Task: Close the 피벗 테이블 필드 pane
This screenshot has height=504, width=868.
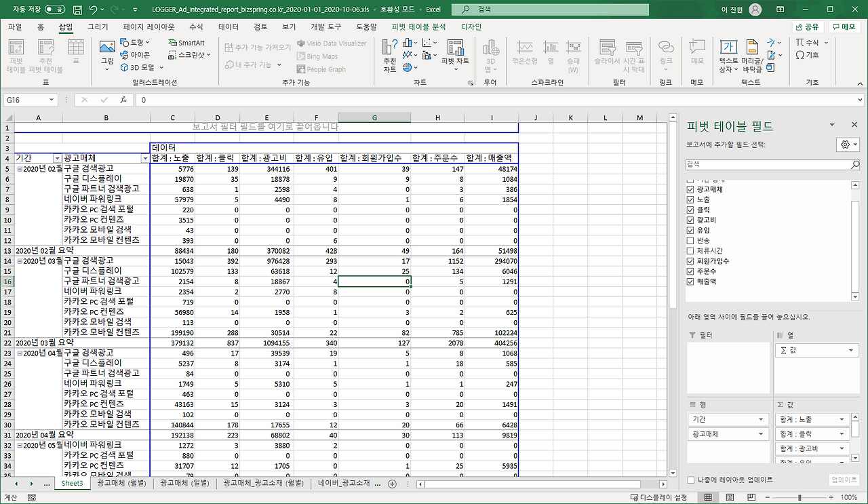Action: pyautogui.click(x=854, y=125)
